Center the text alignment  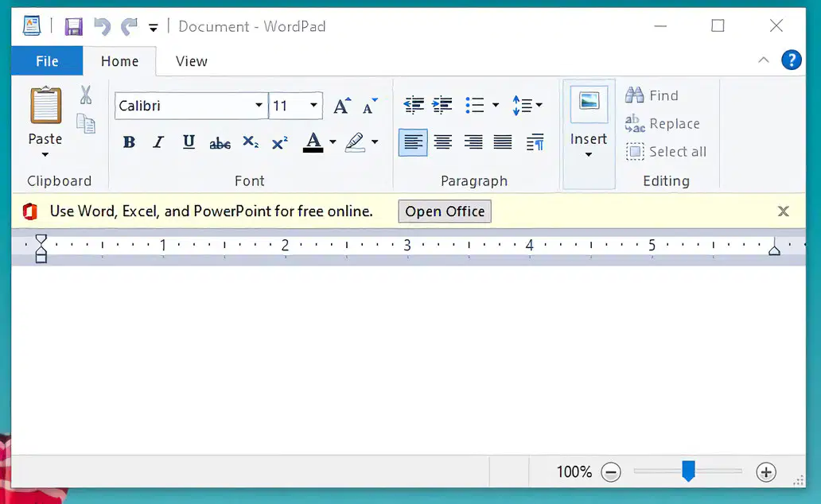[443, 142]
